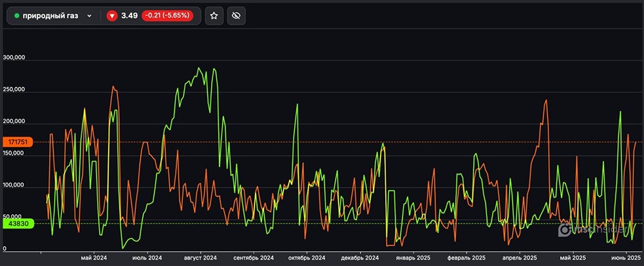Click the 250,000 gridline label
The width and height of the screenshot is (644, 266).
tap(14, 90)
